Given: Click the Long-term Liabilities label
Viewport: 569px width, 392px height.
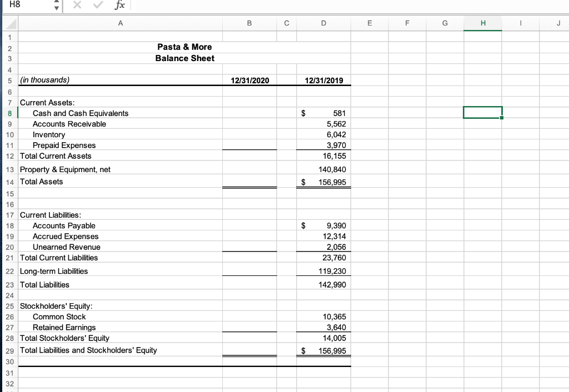Looking at the screenshot, I should 54,272.
